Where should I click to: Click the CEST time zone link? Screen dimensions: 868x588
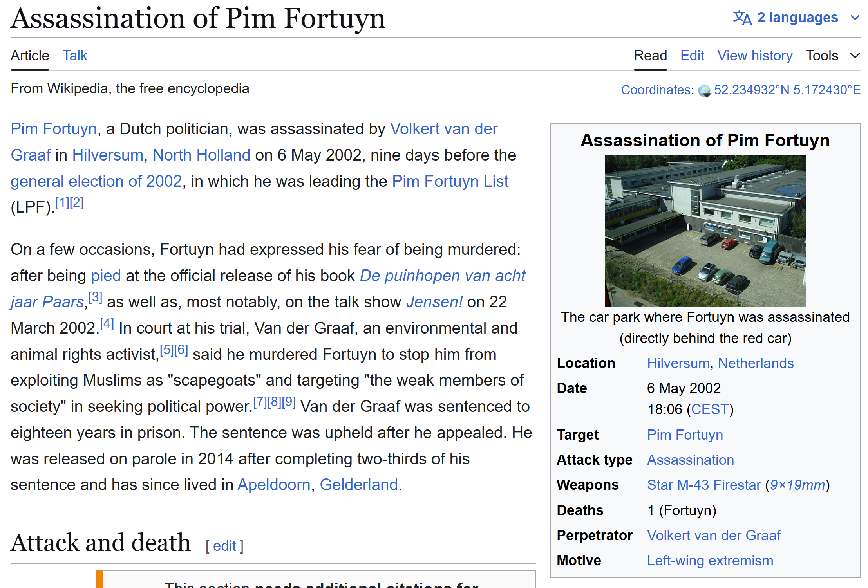[709, 409]
